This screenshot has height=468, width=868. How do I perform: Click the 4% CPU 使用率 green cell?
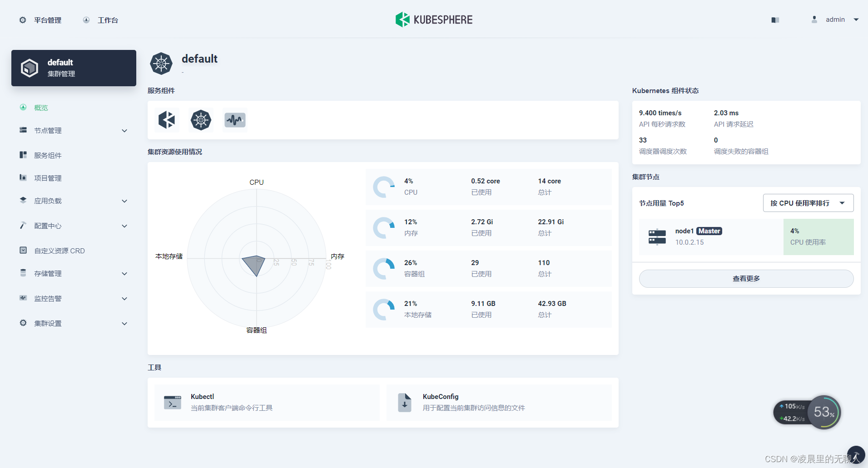[818, 237]
